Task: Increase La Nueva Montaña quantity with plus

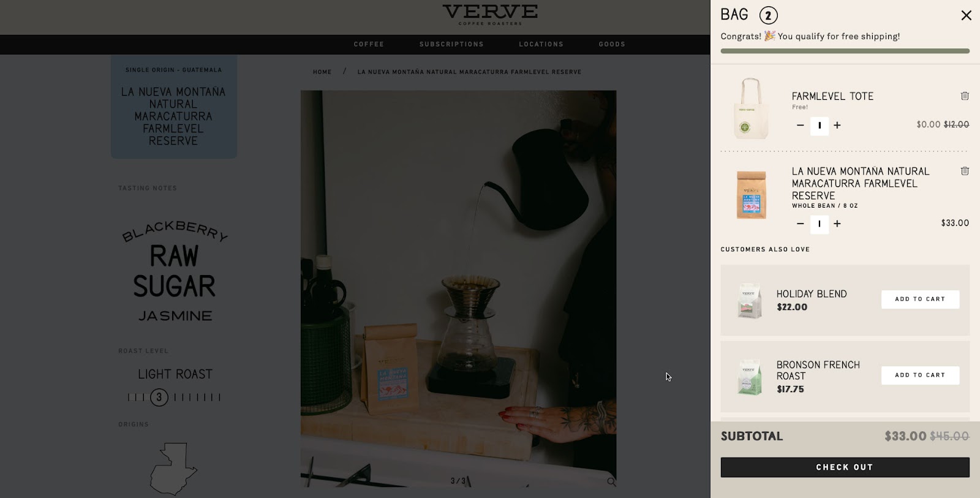Action: pos(837,224)
